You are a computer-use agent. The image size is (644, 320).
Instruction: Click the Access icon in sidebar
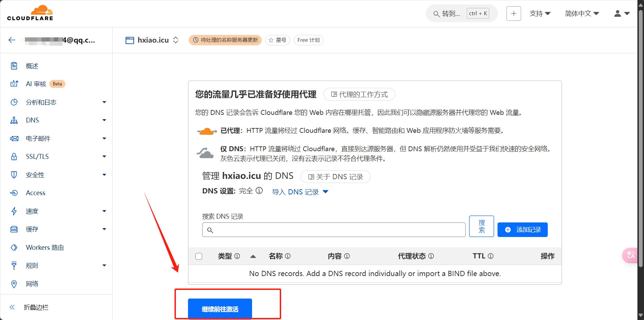pos(14,193)
